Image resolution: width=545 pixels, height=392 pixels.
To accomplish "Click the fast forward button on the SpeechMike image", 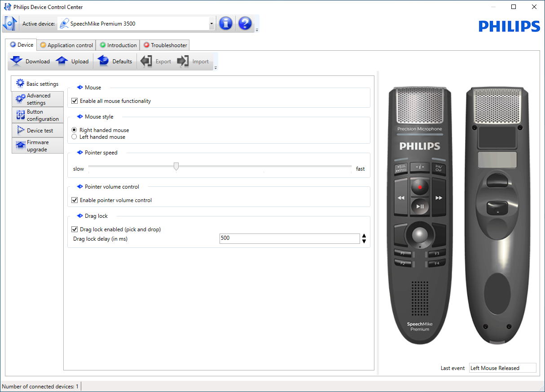I will 439,198.
